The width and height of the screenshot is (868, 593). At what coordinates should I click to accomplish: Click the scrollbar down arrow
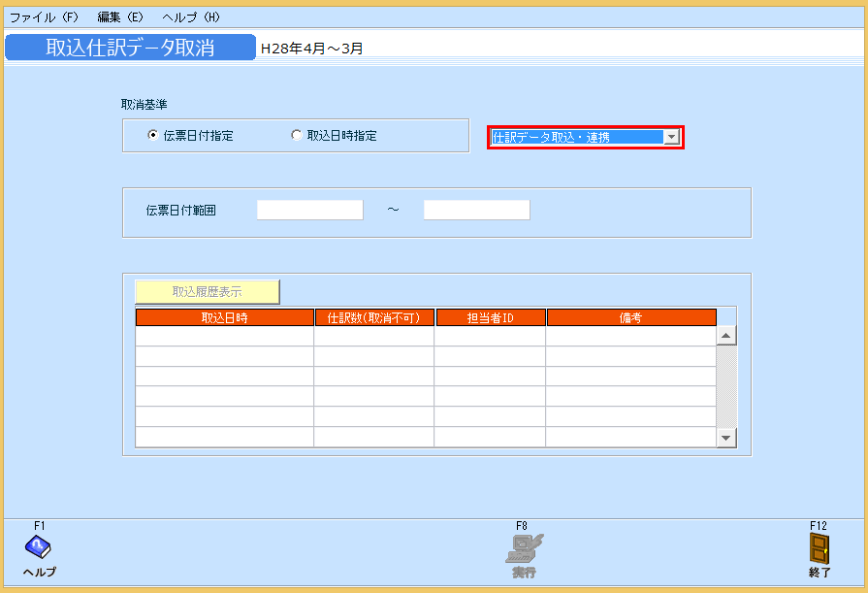pos(726,438)
